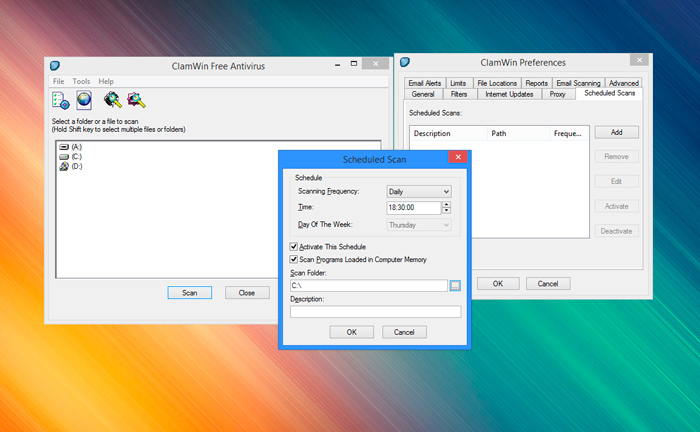Switch to the General tab
This screenshot has height=432, width=700.
423,94
